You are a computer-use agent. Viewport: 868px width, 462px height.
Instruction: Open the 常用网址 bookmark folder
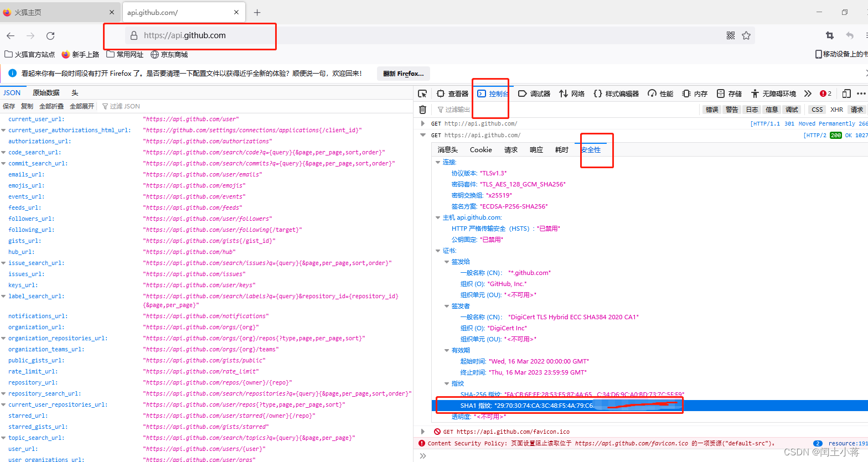click(x=125, y=54)
